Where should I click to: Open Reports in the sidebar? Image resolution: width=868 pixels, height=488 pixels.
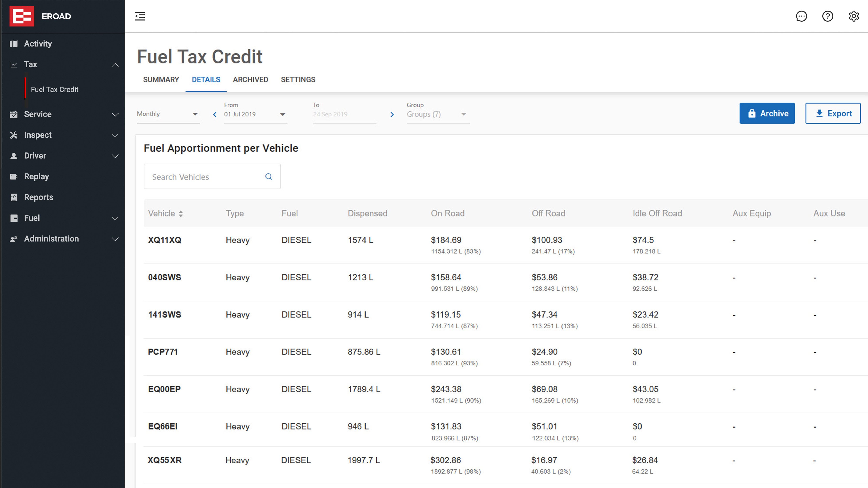point(38,197)
